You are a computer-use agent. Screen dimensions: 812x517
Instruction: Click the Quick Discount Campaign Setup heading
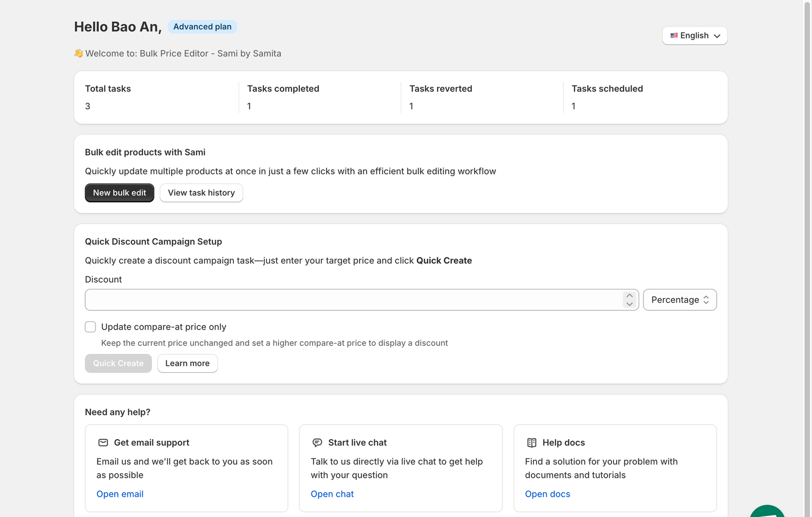[153, 242]
